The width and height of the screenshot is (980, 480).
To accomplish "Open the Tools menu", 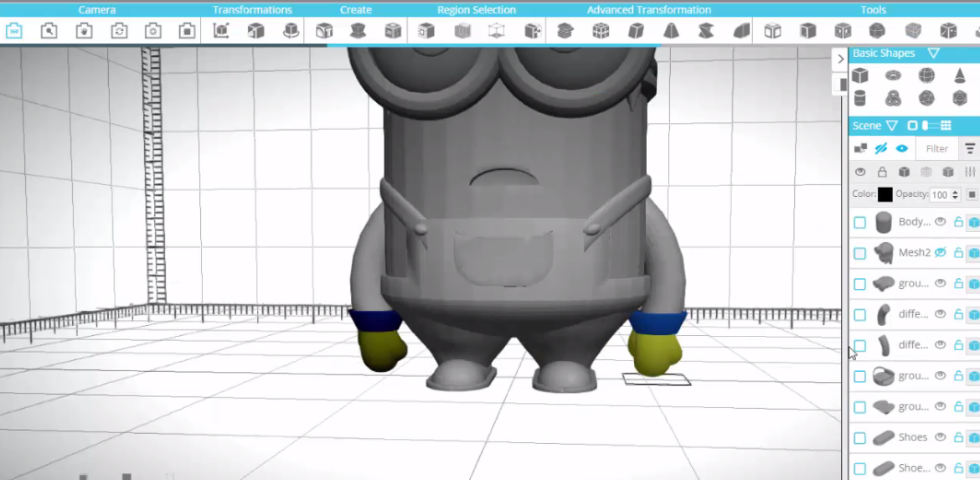I will coord(873,9).
